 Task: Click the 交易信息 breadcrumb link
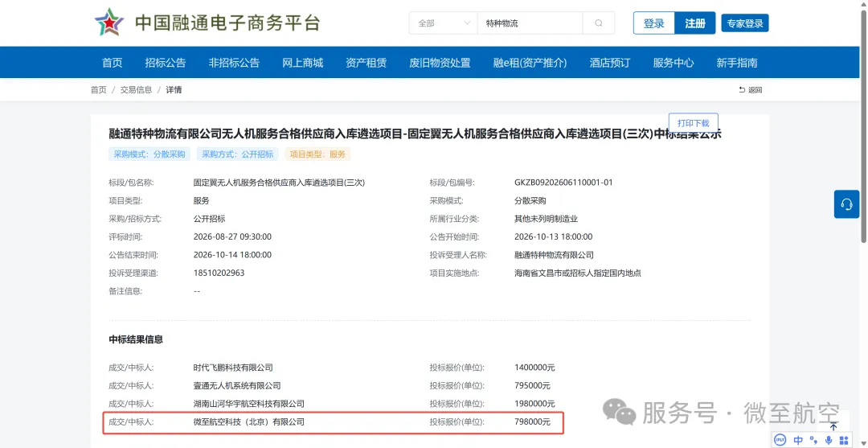136,90
